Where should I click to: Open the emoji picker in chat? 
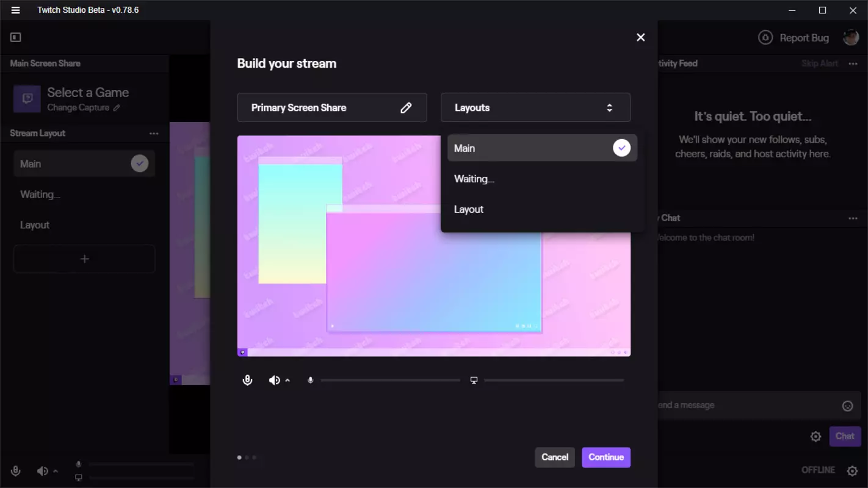847,406
